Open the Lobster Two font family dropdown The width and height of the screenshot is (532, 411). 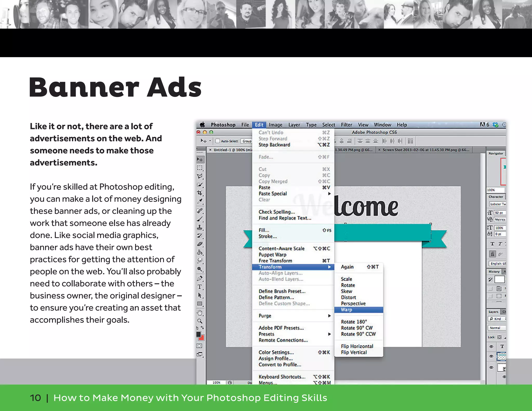[498, 204]
